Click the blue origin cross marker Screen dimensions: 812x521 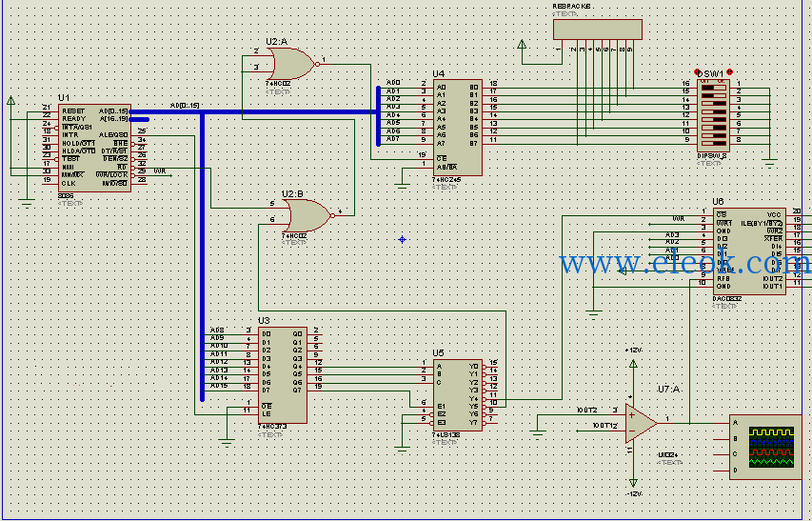pos(403,239)
